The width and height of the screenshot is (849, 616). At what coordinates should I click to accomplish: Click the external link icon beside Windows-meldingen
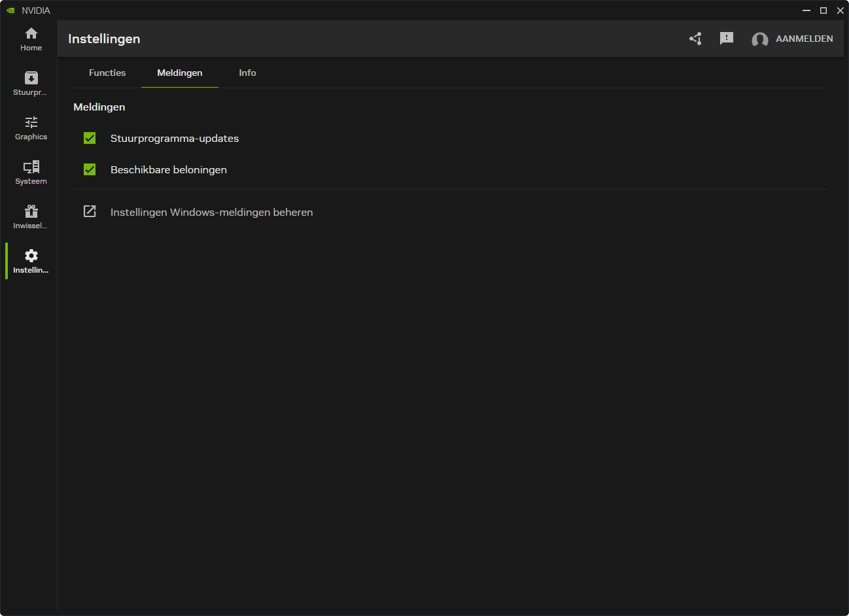pos(90,211)
